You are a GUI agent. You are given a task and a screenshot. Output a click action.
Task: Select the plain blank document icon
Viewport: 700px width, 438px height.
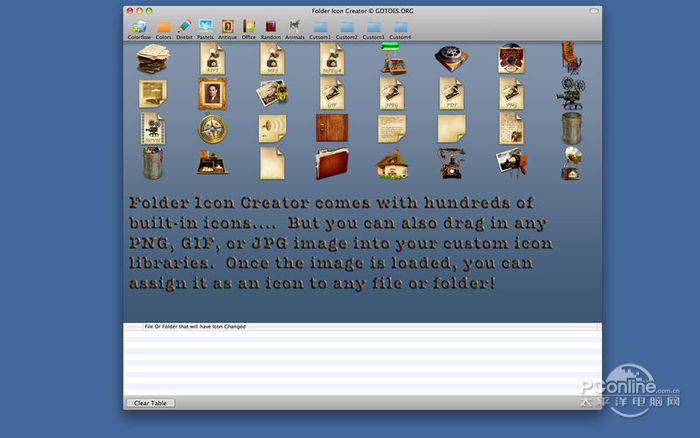click(x=272, y=163)
